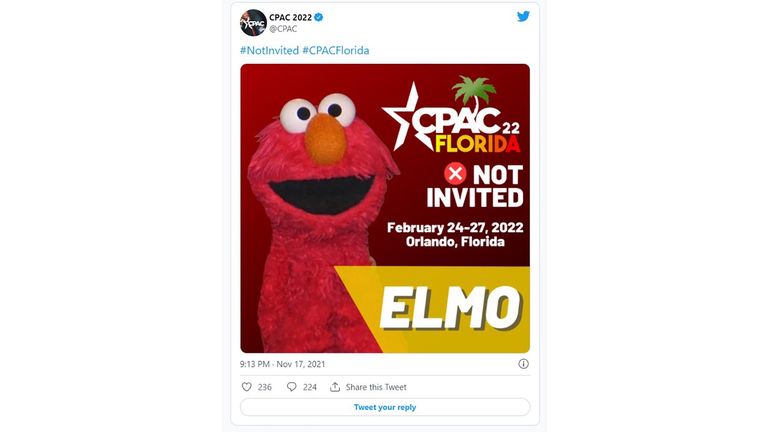Open the tweet info circle icon
This screenshot has height=432, width=768.
[524, 364]
